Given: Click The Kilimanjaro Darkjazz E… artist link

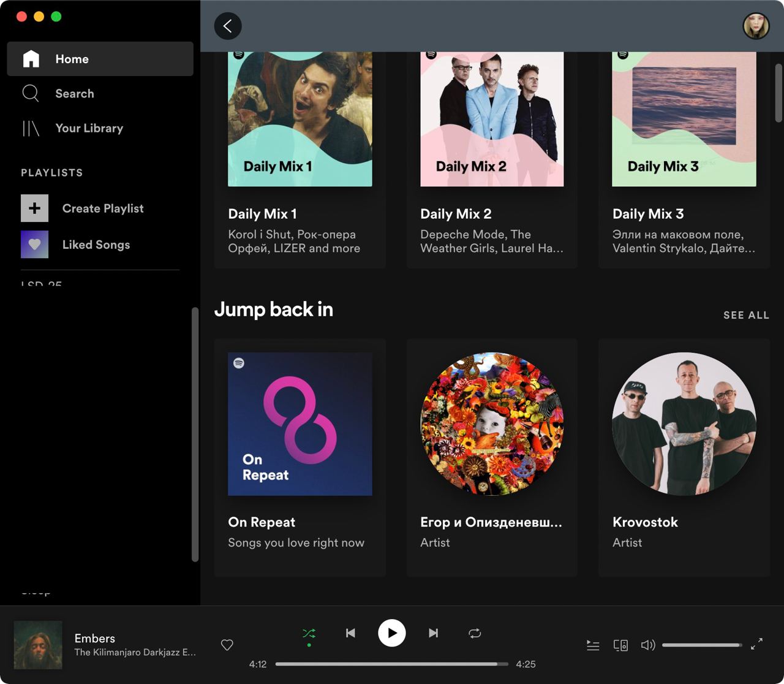Looking at the screenshot, I should [x=135, y=652].
